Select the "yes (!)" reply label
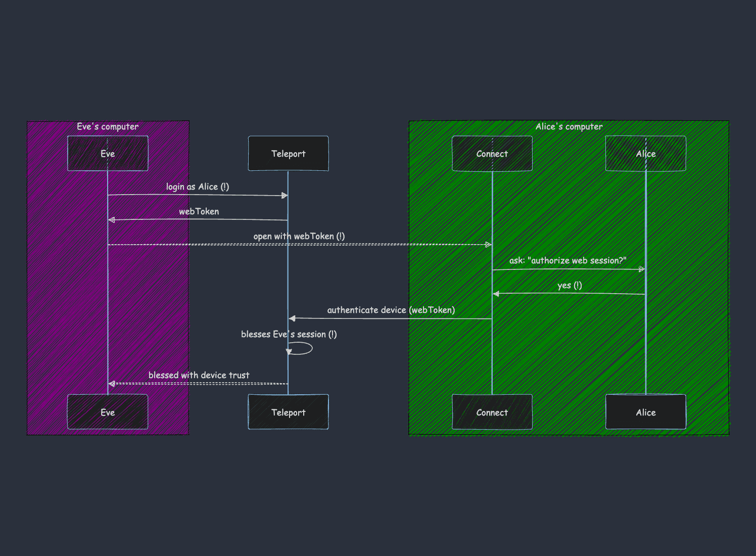 570,285
